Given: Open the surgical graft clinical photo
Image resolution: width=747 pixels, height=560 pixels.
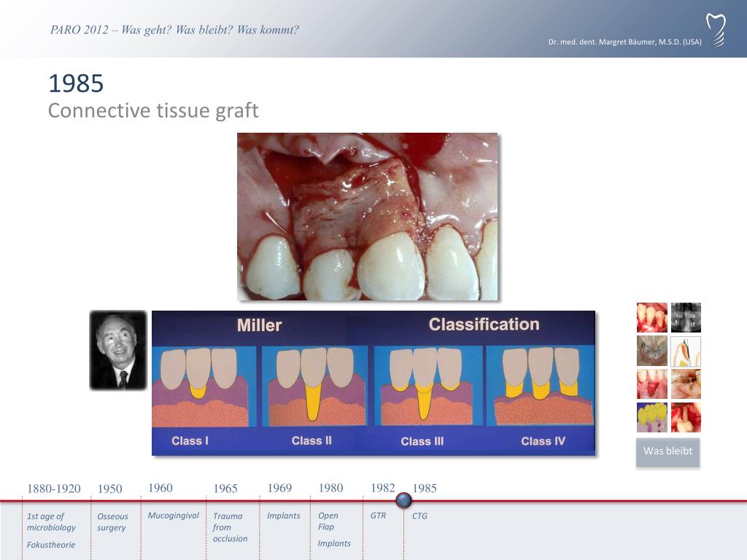Looking at the screenshot, I should click(x=368, y=217).
